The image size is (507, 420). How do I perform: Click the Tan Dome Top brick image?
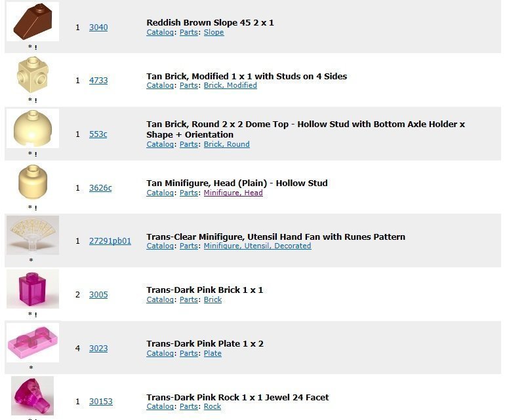coord(33,128)
